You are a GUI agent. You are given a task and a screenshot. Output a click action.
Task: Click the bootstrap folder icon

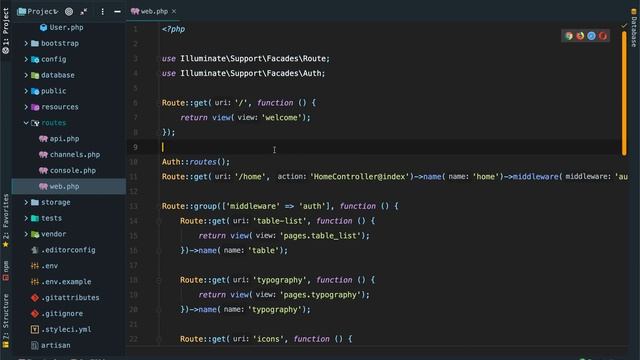click(35, 43)
